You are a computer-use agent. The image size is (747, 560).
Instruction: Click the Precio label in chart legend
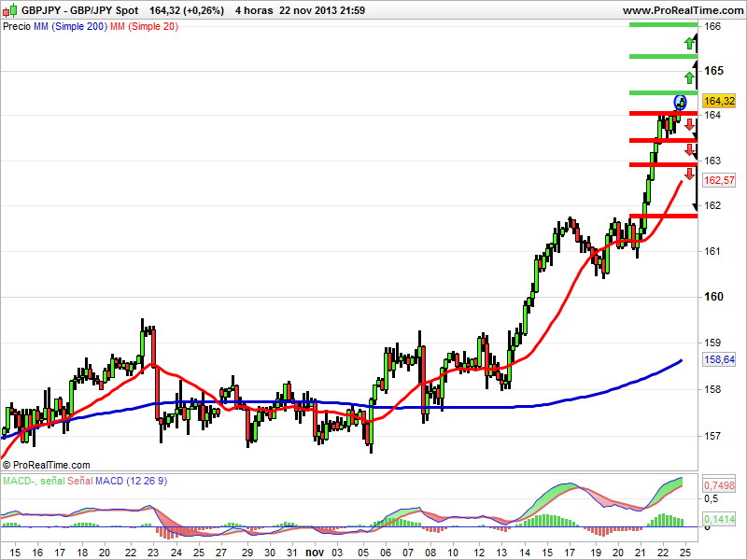click(x=17, y=27)
